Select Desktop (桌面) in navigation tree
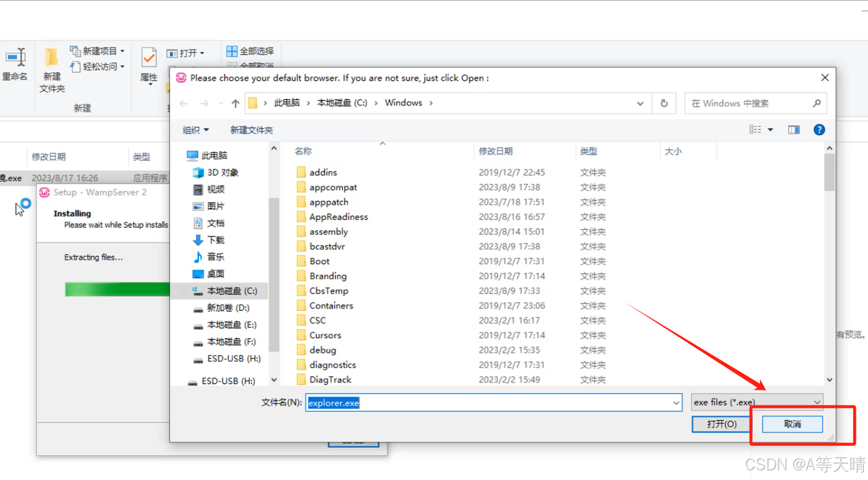Viewport: 868px width, 480px height. 209,275
